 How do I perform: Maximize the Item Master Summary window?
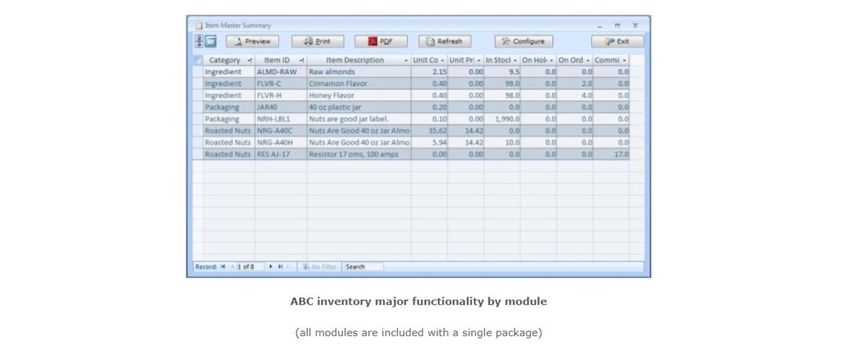617,26
